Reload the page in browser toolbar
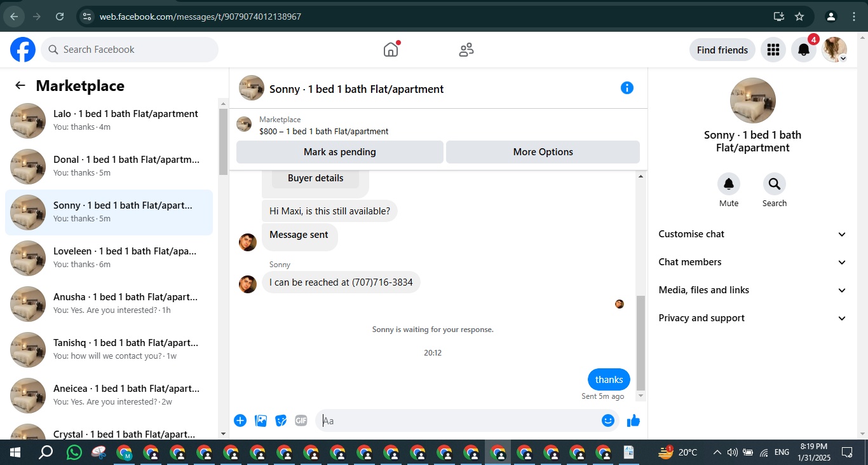Viewport: 868px width, 465px height. pyautogui.click(x=60, y=17)
